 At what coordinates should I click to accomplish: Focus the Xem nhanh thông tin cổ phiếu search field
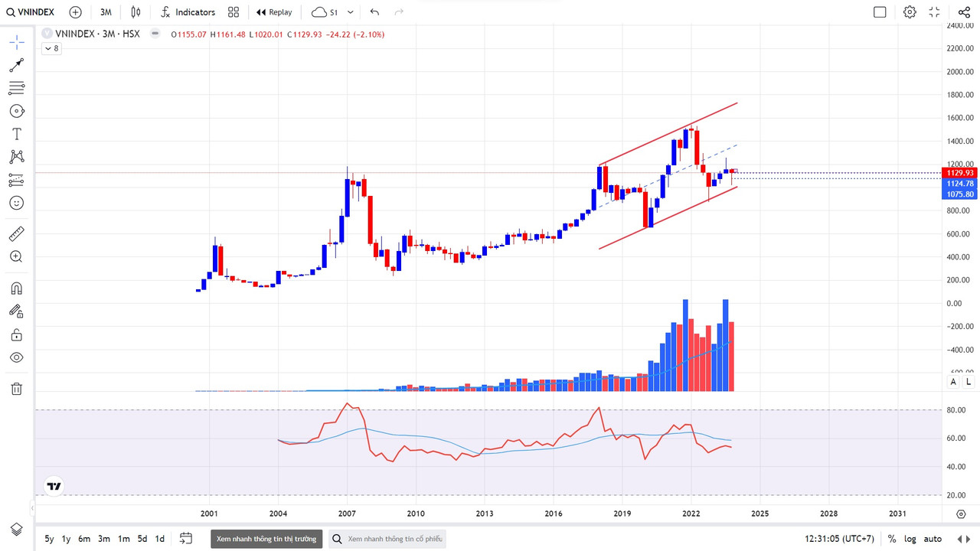386,539
